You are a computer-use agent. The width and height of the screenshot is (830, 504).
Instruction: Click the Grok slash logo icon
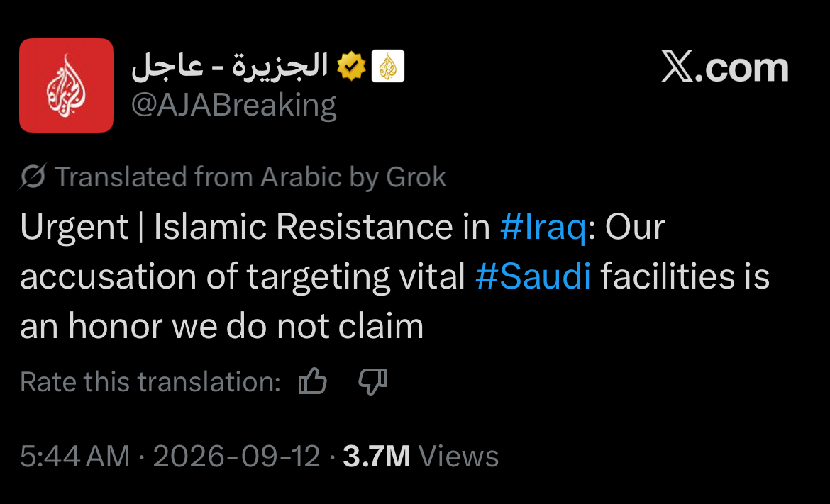[33, 176]
